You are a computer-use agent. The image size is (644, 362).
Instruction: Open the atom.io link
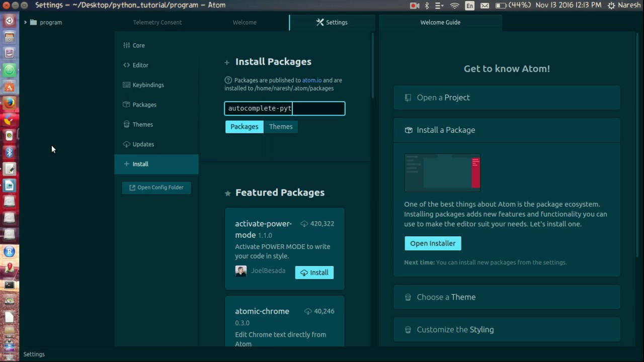pos(312,80)
